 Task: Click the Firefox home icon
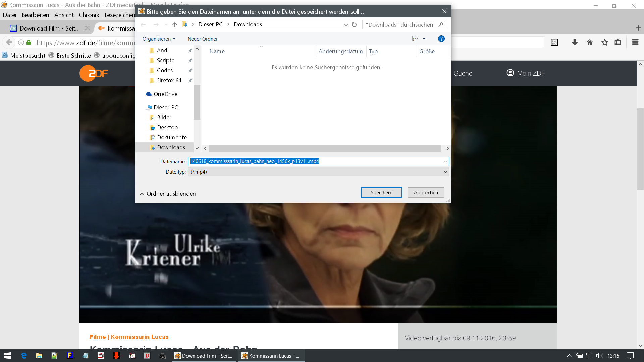(x=590, y=42)
